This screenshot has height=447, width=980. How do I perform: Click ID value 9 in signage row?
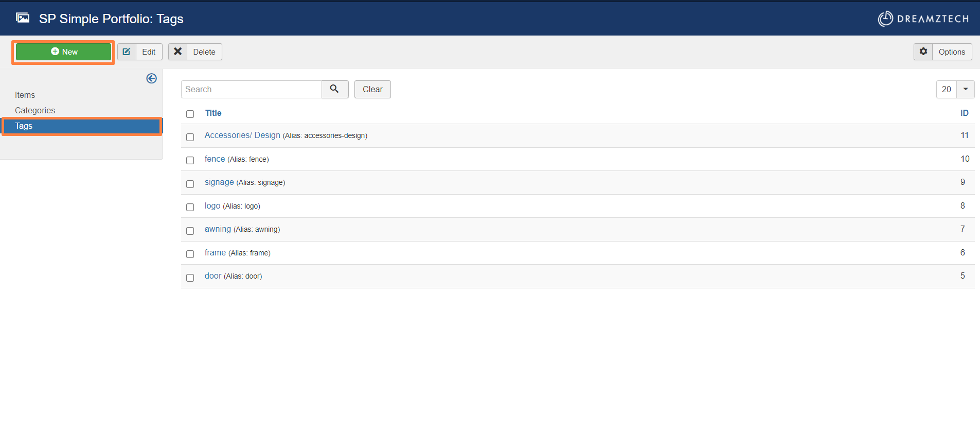click(963, 182)
